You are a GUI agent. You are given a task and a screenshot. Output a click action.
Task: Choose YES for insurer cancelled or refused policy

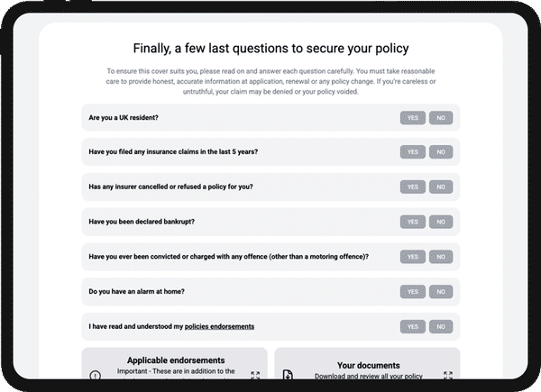[413, 187]
